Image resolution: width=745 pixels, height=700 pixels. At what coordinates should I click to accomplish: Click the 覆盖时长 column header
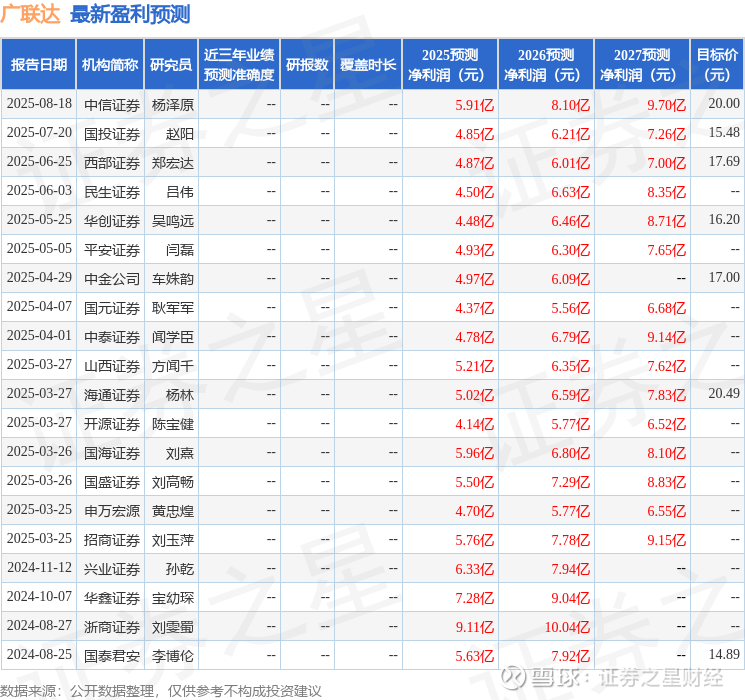tap(368, 65)
